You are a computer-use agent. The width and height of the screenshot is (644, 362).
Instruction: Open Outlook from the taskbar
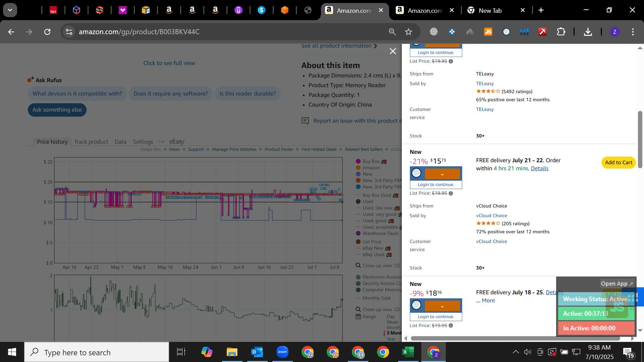(x=257, y=352)
